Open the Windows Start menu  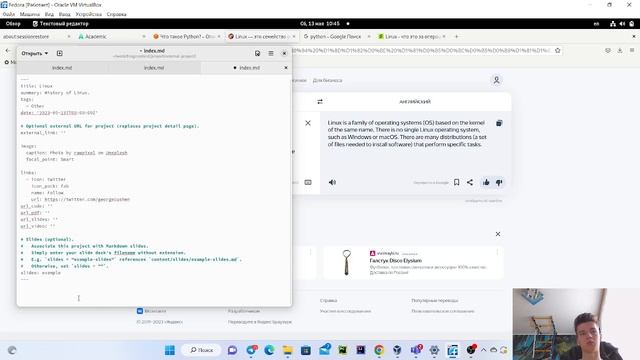click(x=170, y=350)
